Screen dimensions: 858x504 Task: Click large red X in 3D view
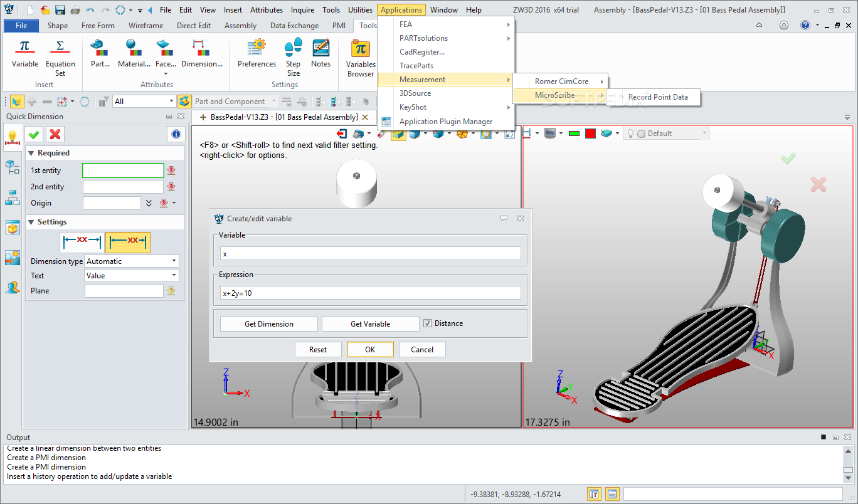818,184
